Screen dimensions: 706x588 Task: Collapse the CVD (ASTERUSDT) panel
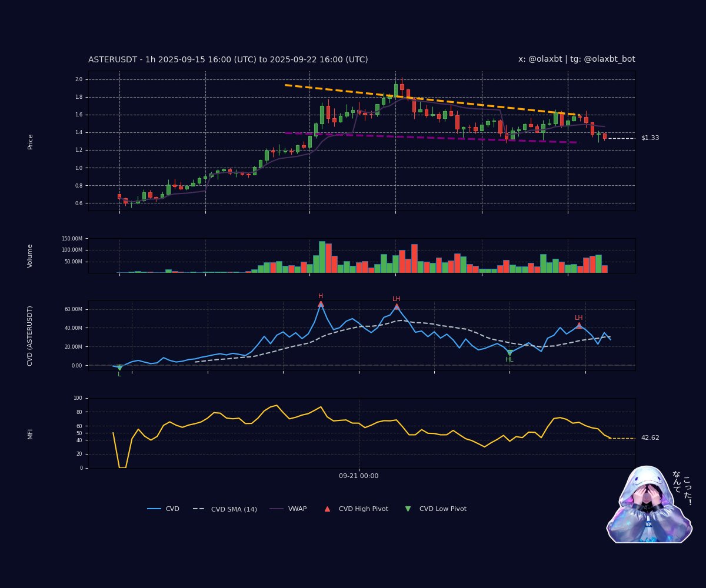(31, 336)
